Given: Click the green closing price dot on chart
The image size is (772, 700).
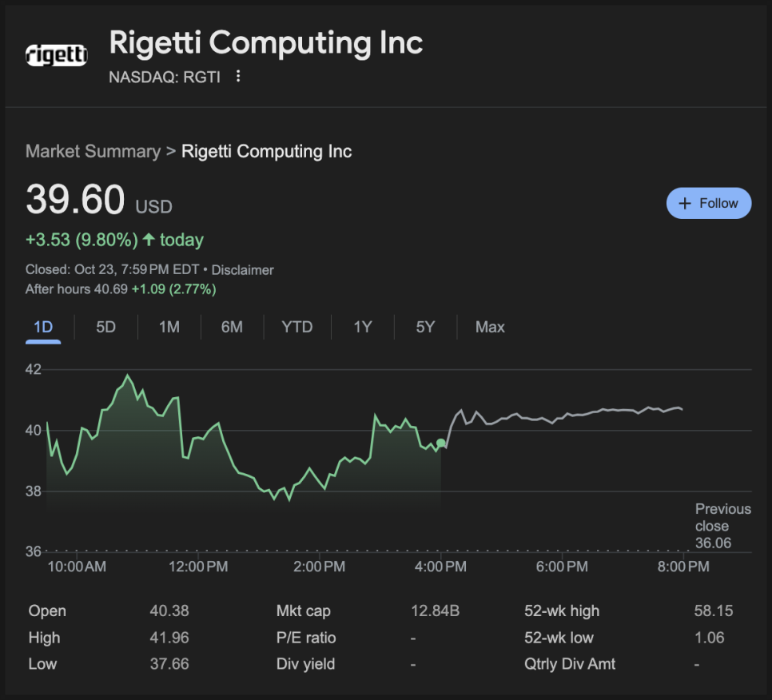Looking at the screenshot, I should pos(441,443).
